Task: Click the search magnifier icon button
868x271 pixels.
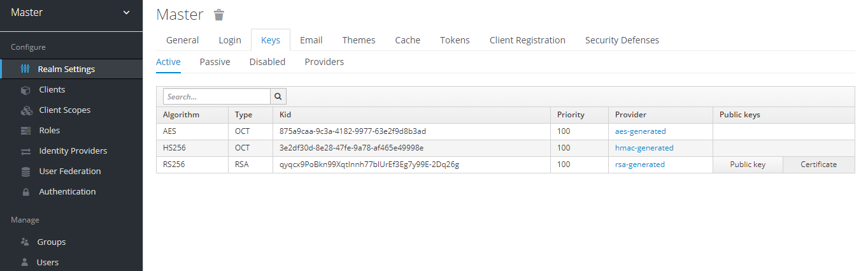Action: click(x=278, y=96)
